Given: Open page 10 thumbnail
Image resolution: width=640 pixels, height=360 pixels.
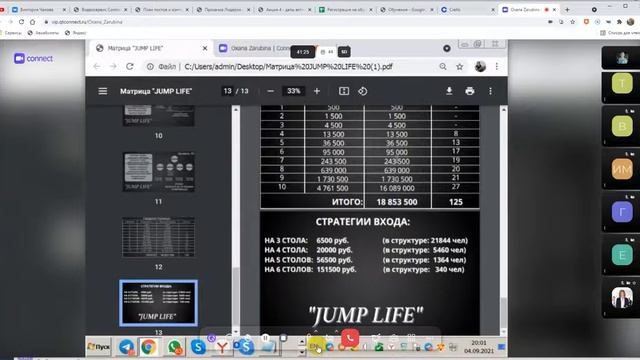Looking at the screenshot, I should [x=159, y=116].
